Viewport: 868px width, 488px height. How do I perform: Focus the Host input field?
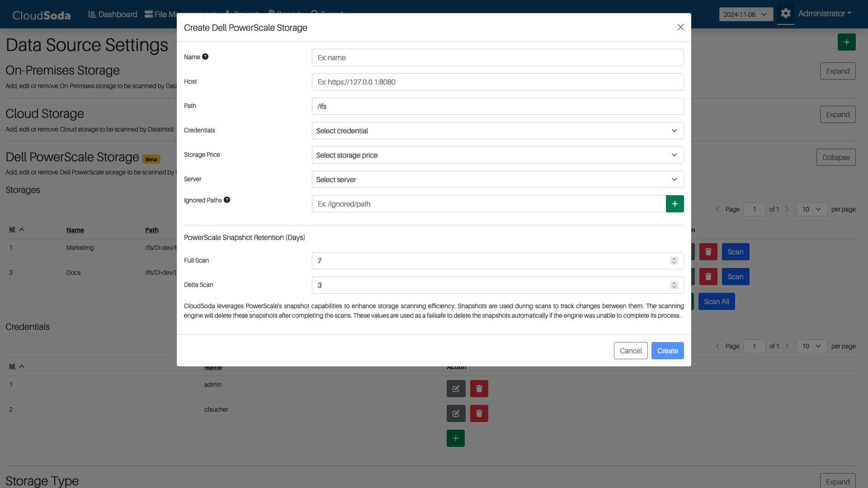[497, 82]
